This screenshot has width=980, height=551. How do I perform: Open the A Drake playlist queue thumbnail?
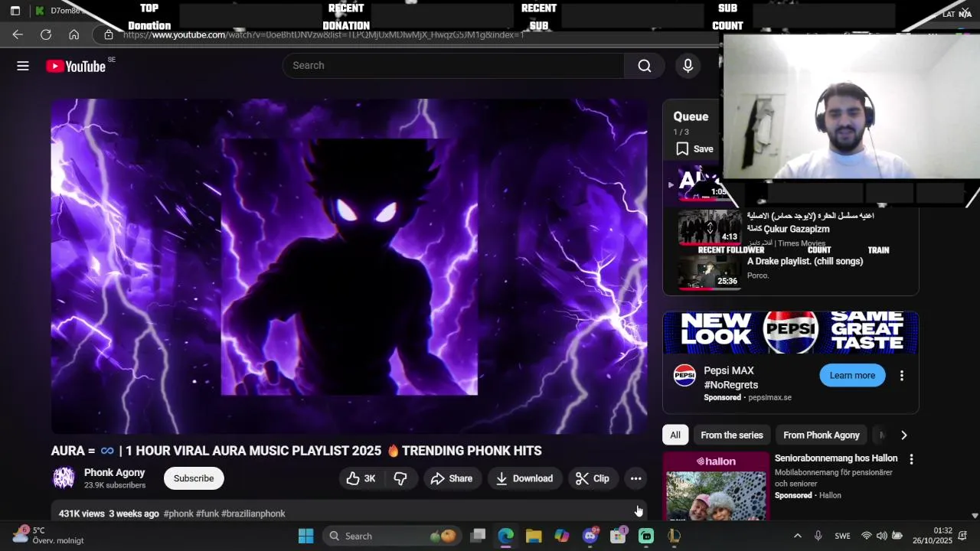pos(710,272)
